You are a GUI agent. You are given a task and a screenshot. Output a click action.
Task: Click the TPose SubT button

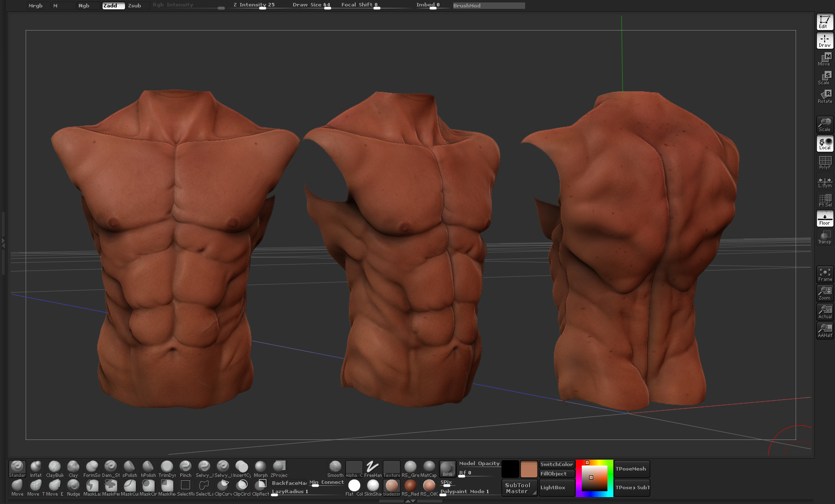tap(632, 488)
